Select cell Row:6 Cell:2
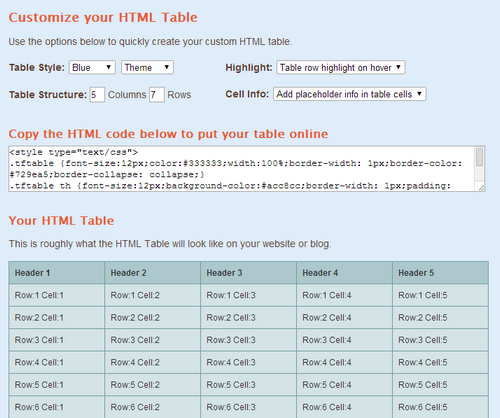Viewport: 500px width, 418px height. [153, 407]
